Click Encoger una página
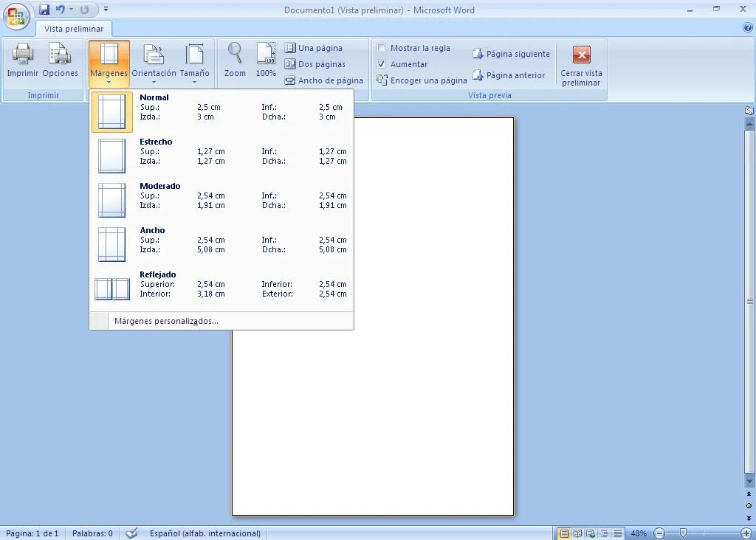 [x=422, y=80]
